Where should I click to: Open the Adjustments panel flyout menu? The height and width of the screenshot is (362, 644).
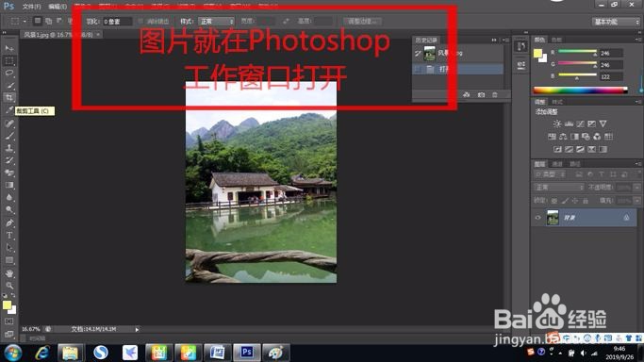tap(637, 102)
